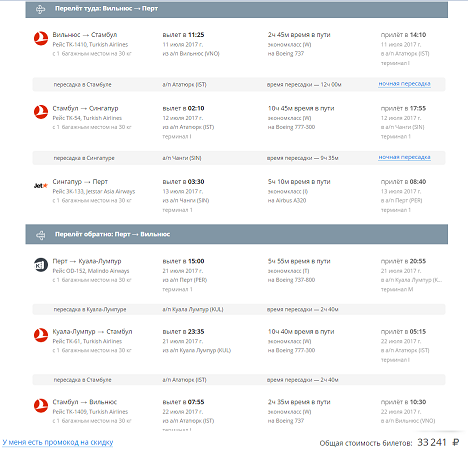
Task: Click the Jetstar logo for Сингапур → Перт
Action: tap(41, 186)
